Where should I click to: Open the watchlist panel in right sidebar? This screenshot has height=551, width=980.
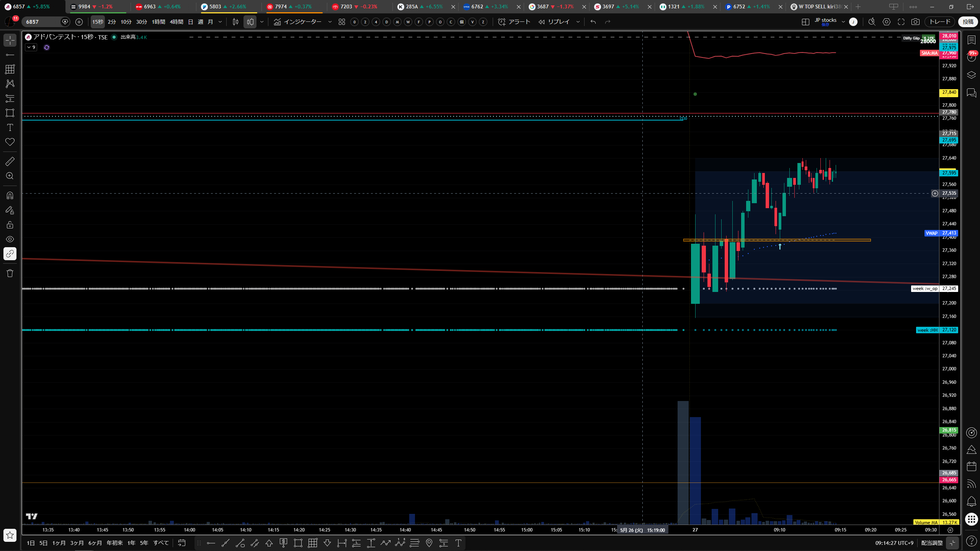coord(972,40)
